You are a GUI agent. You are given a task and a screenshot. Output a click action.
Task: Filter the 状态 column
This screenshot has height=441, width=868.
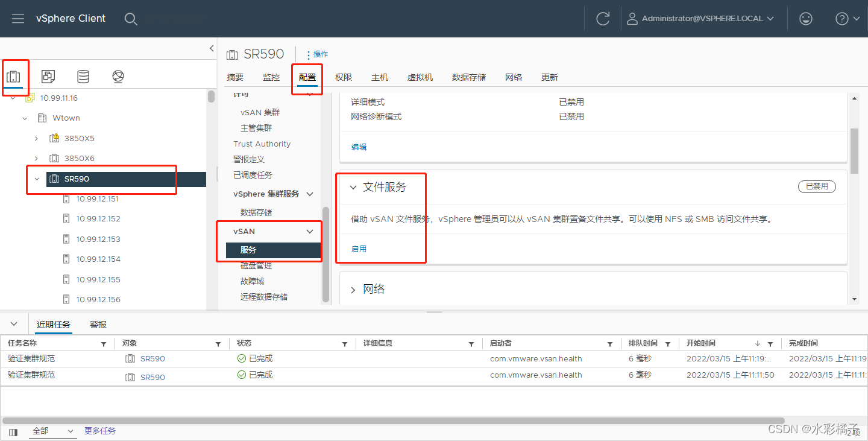tap(345, 344)
